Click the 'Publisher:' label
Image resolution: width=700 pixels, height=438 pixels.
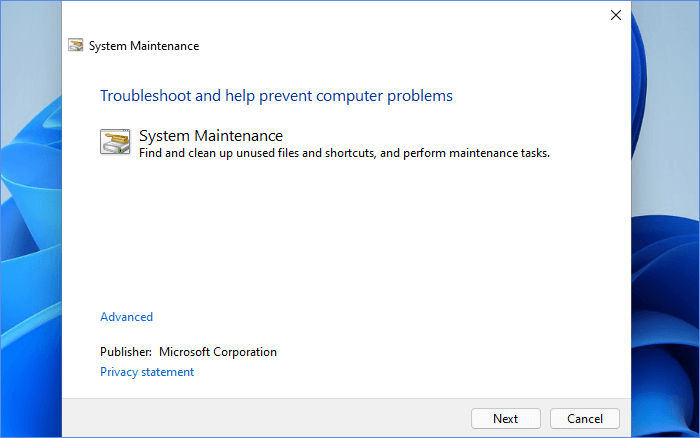(126, 352)
